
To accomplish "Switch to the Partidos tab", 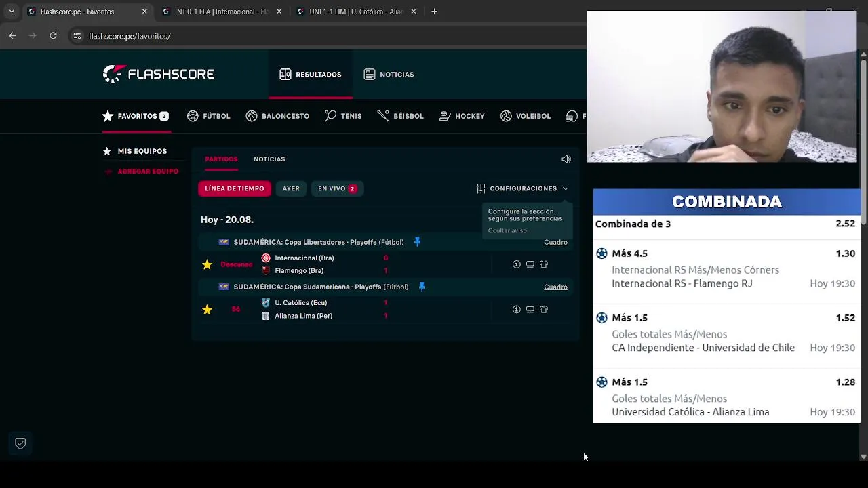I will click(x=221, y=159).
